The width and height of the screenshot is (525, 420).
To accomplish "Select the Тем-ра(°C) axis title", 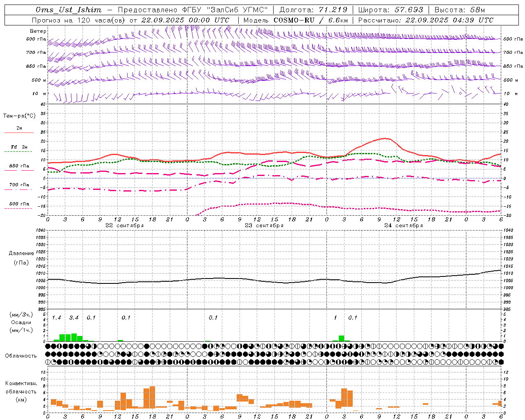I will (x=19, y=116).
